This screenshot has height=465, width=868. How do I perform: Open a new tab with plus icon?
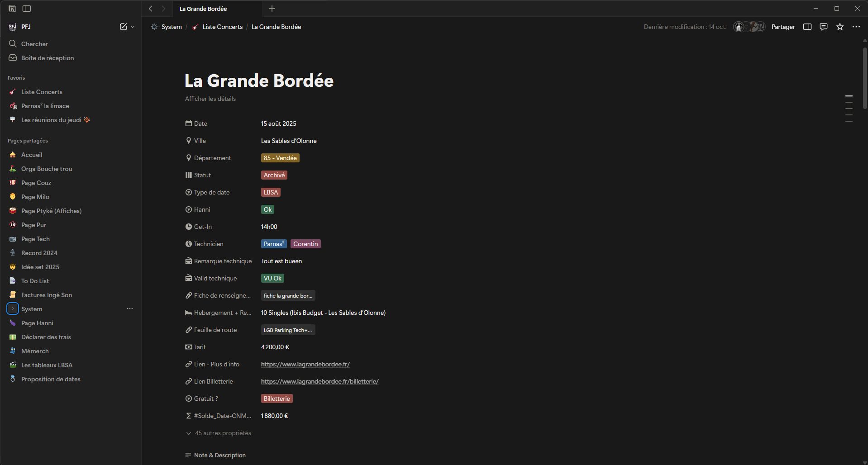pos(272,9)
